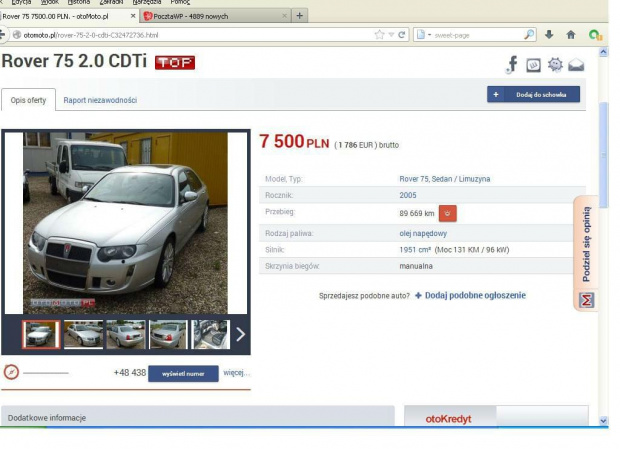This screenshot has height=449, width=620.
Task: Select the first gallery thumbnail
Action: [41, 334]
